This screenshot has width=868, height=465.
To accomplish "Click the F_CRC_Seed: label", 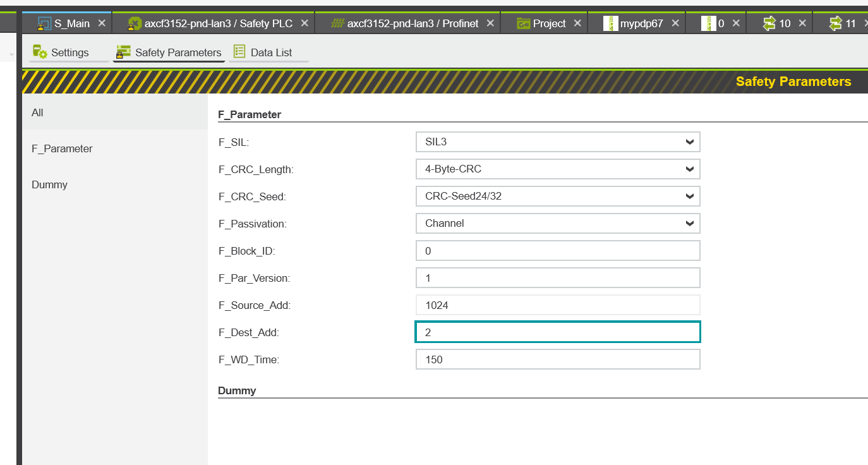I will [252, 196].
